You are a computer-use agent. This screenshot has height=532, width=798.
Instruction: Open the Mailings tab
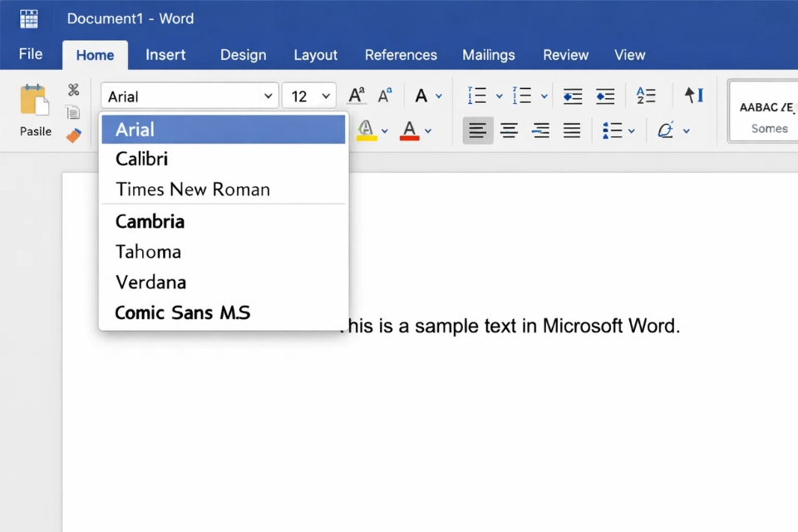coord(489,55)
